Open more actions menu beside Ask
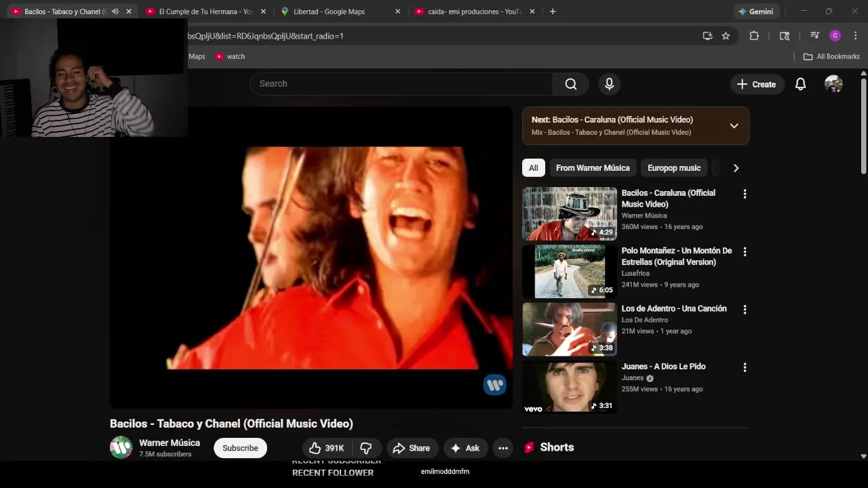Viewport: 868px width, 488px height. (502, 448)
